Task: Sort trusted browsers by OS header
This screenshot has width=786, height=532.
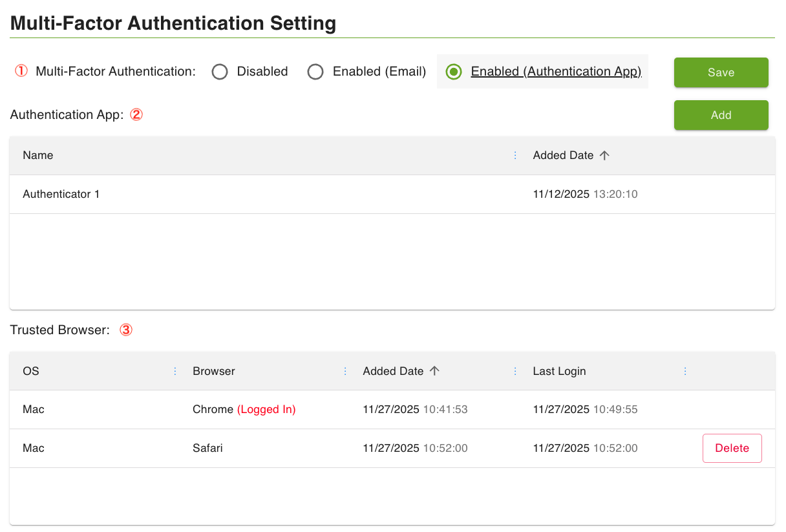Action: [31, 371]
